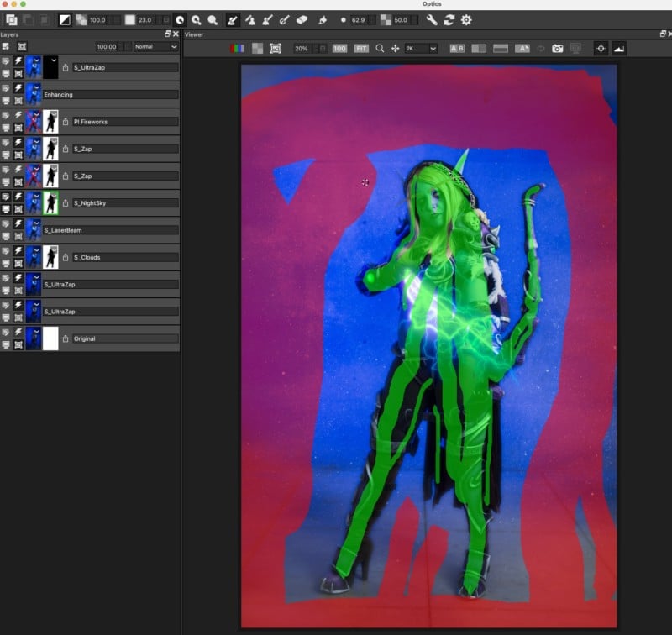Click the export icon beside PI Fireworks

click(x=66, y=122)
